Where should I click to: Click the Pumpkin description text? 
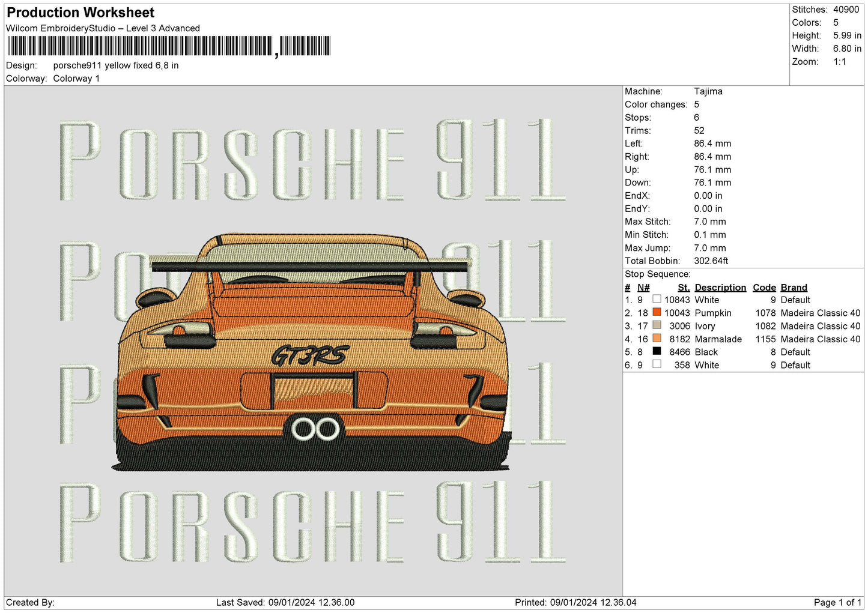pyautogui.click(x=713, y=313)
